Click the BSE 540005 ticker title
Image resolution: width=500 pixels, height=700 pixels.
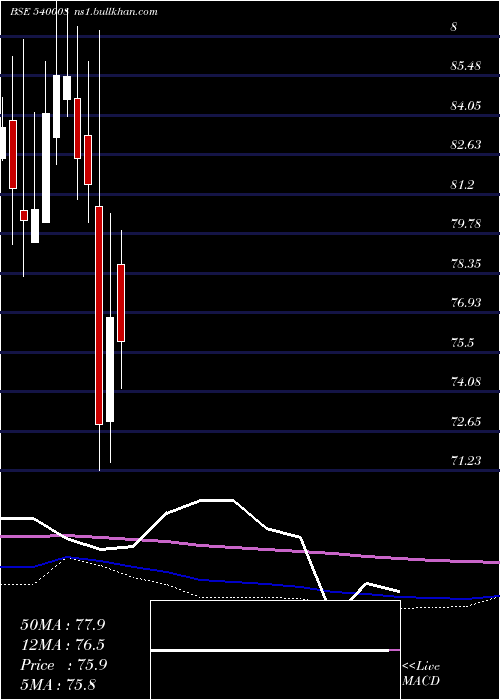(x=39, y=12)
